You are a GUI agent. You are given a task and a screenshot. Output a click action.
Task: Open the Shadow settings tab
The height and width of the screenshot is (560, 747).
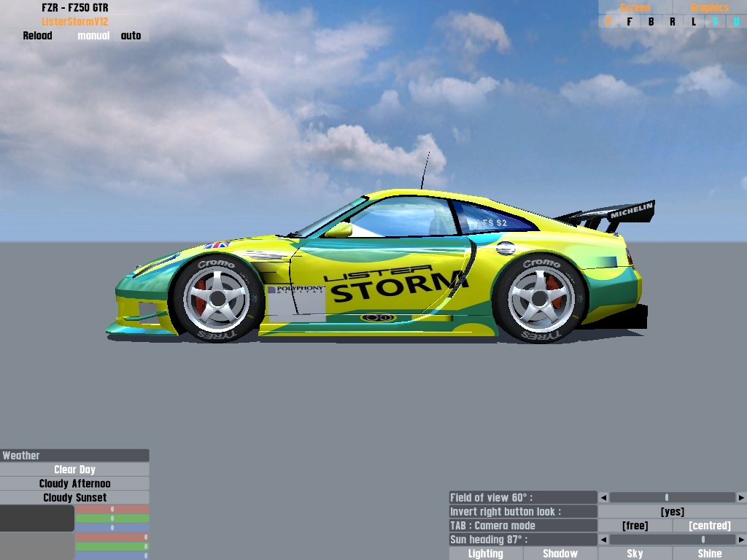(560, 553)
